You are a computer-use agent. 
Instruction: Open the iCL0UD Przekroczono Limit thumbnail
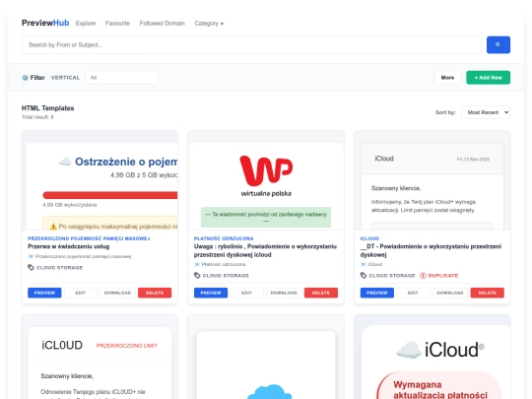point(100,357)
